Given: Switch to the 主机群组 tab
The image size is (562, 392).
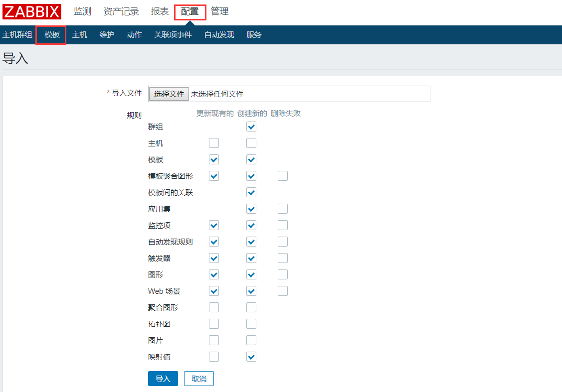Looking at the screenshot, I should pyautogui.click(x=17, y=35).
